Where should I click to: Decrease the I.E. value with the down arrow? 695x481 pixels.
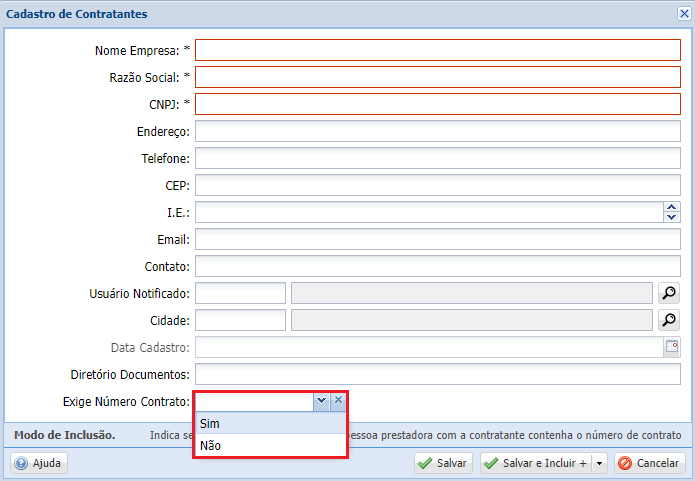(x=672, y=217)
